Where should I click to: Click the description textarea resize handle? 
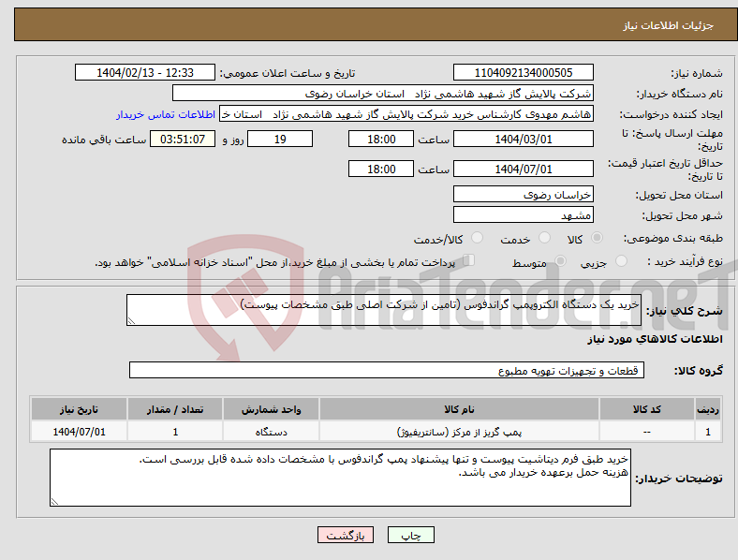131,321
